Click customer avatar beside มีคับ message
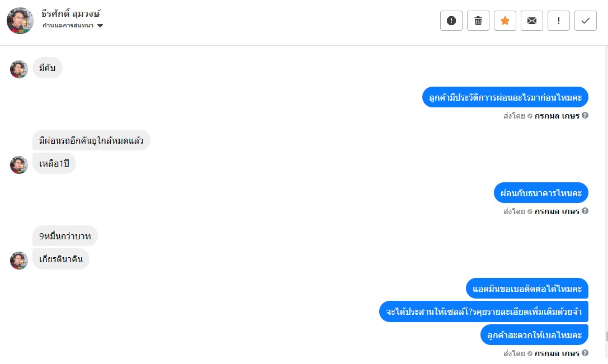The height and width of the screenshot is (364, 608). 19,69
